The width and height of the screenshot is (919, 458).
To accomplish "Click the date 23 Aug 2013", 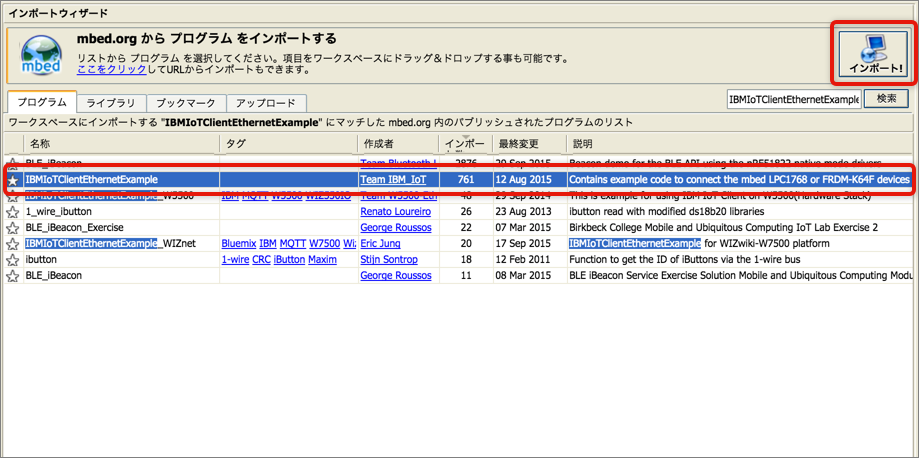I will click(524, 211).
